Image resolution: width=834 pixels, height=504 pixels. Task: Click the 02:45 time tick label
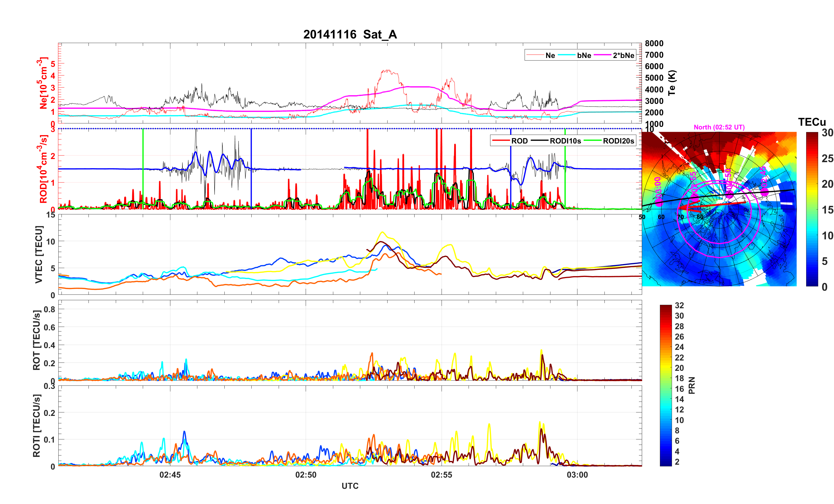click(x=170, y=475)
